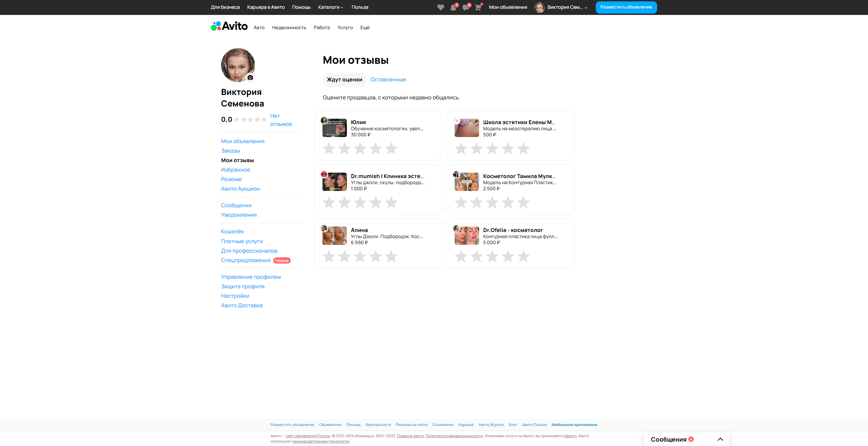
Task: Open the shopping cart icon
Action: click(x=478, y=7)
